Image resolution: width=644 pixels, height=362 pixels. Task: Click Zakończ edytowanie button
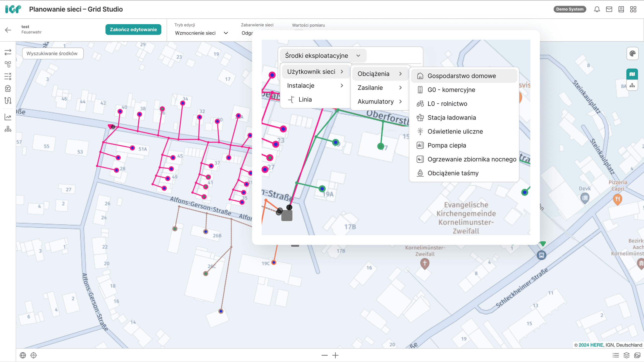point(133,29)
